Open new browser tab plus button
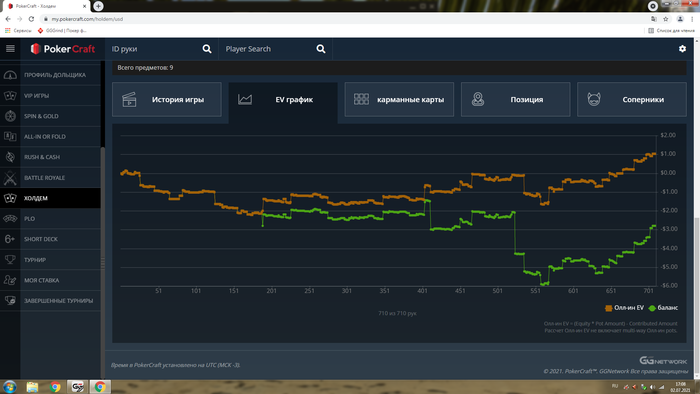The height and width of the screenshot is (394, 700). [x=98, y=6]
